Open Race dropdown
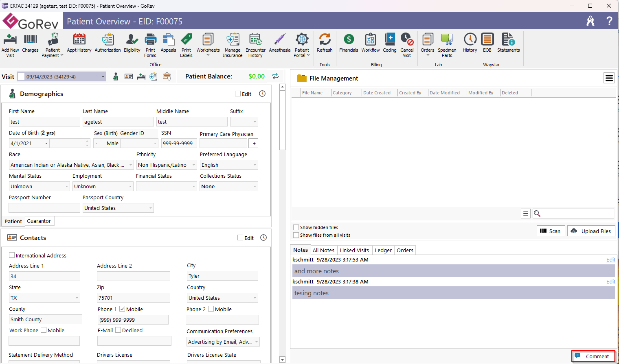619x364 pixels. tap(131, 165)
